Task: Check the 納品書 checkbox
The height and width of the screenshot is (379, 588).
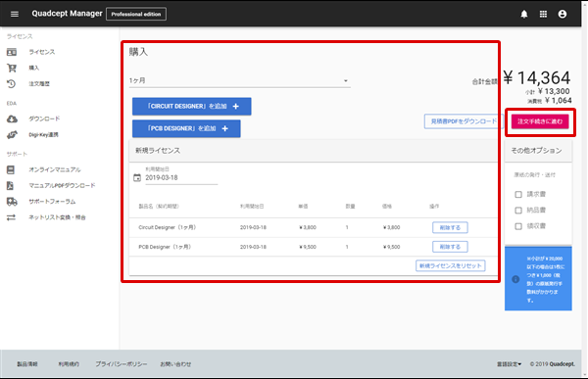Action: (x=518, y=211)
